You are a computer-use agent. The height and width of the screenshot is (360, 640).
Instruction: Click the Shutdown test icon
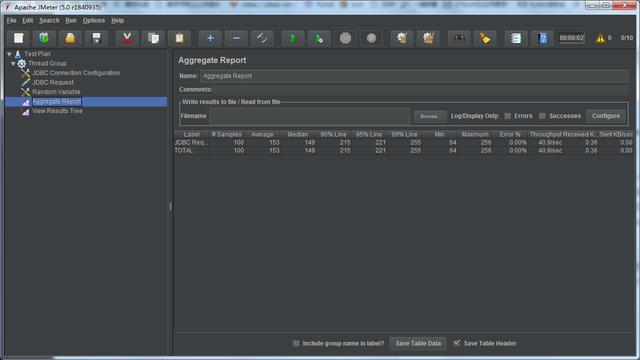[x=371, y=38]
